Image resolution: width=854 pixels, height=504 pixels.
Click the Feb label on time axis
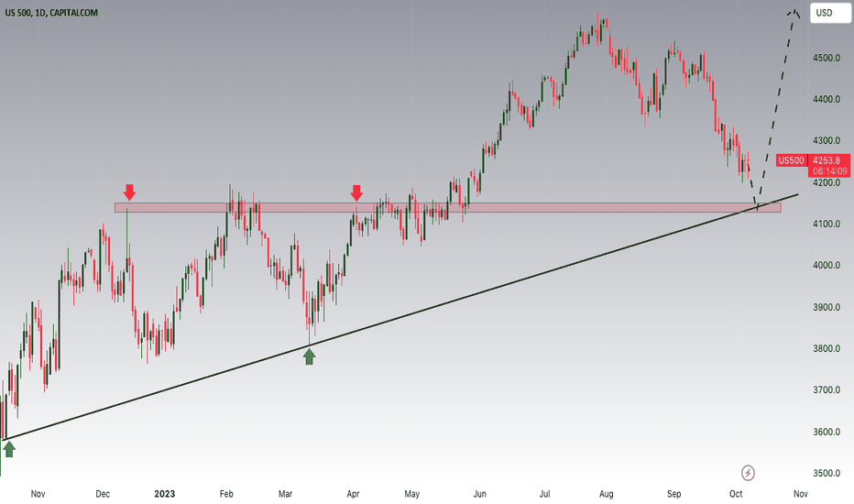pos(226,494)
